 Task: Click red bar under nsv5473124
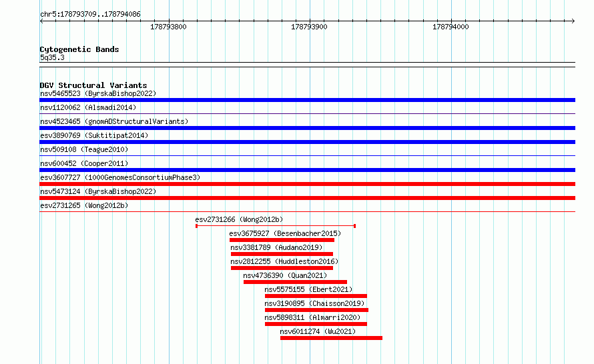[307, 198]
